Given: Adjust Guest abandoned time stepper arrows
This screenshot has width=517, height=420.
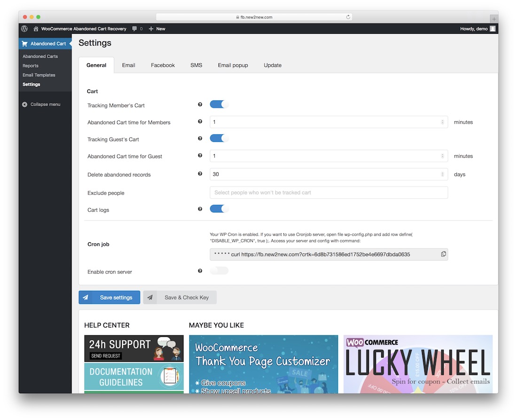Looking at the screenshot, I should [442, 156].
